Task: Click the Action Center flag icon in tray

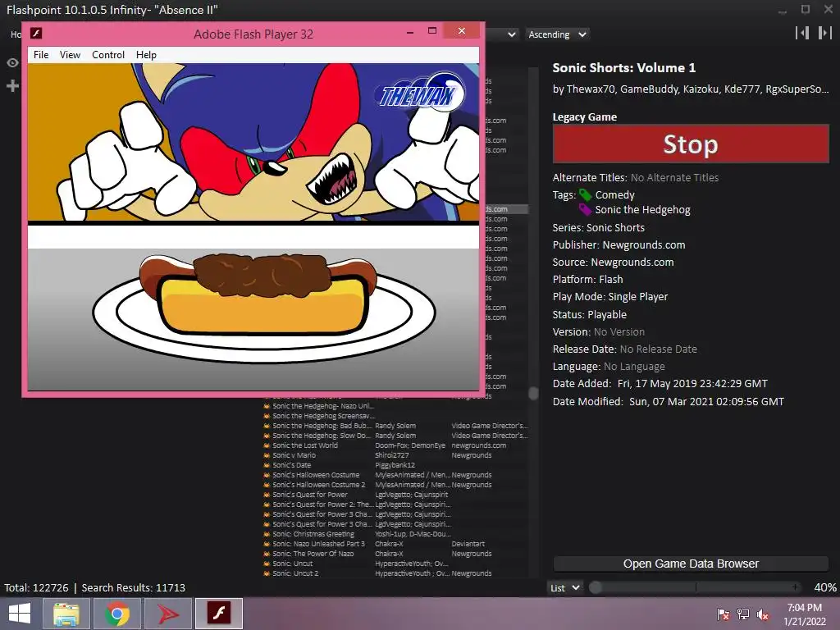Action: (x=724, y=614)
